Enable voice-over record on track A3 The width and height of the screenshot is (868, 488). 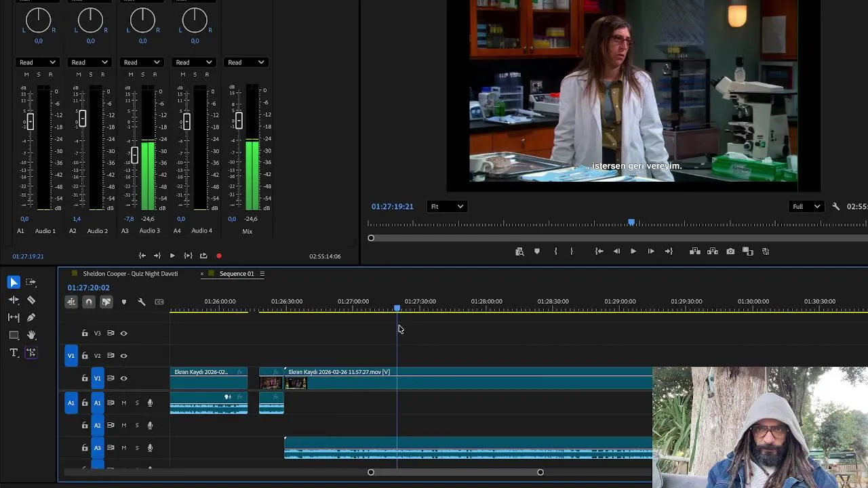coord(150,448)
